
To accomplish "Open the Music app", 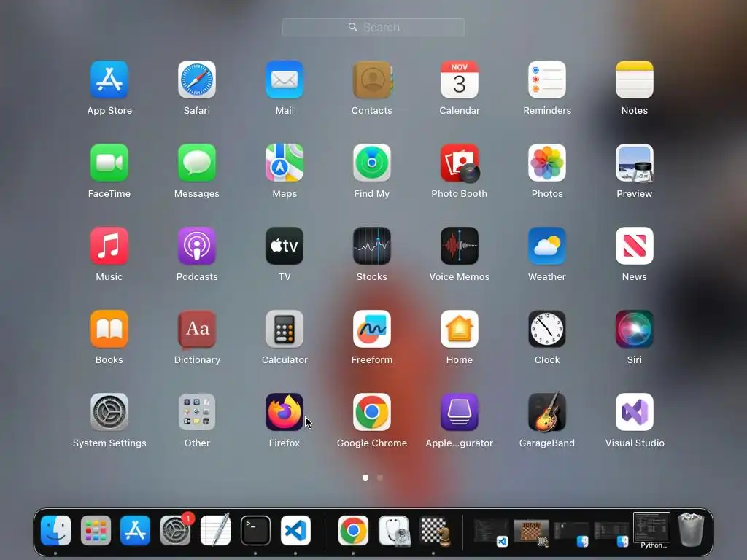I will pos(109,246).
